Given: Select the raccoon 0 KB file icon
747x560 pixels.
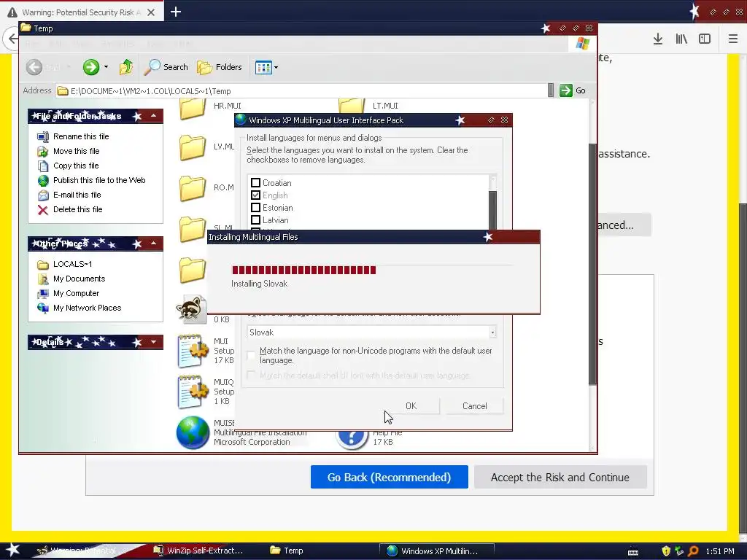Looking at the screenshot, I should point(192,308).
